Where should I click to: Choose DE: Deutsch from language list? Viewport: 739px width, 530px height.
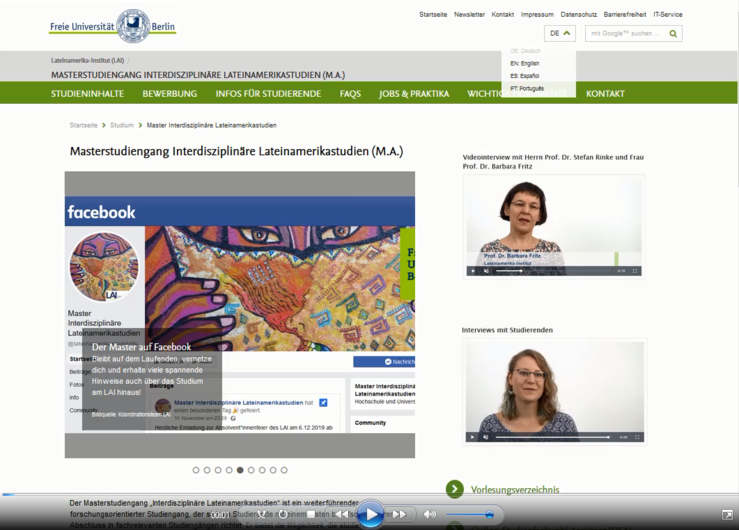(x=526, y=51)
